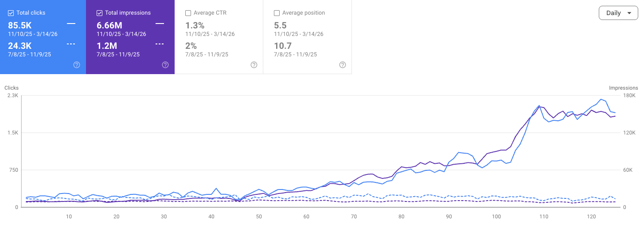Open the Daily granularity dropdown
Viewport: 644px width, 229px height.
tap(618, 13)
